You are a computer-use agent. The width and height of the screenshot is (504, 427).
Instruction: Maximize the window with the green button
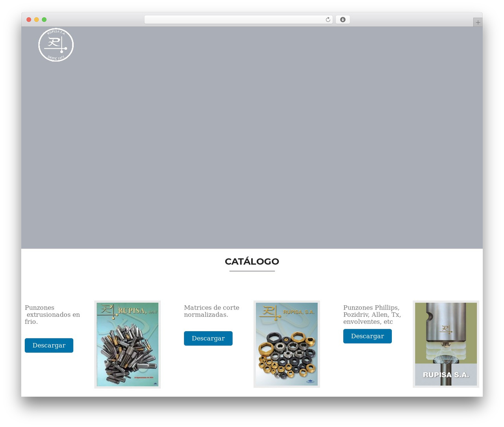pos(44,20)
